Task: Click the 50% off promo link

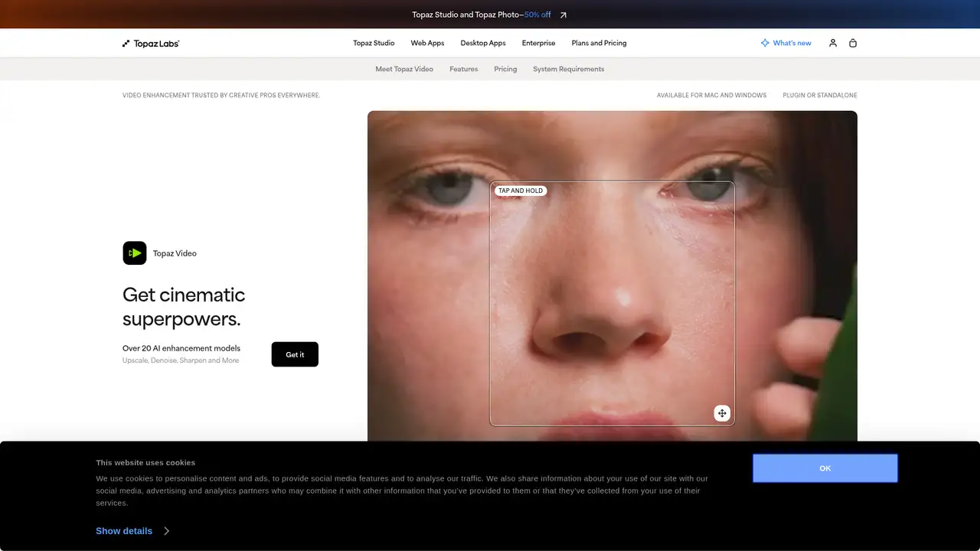Action: pyautogui.click(x=537, y=15)
